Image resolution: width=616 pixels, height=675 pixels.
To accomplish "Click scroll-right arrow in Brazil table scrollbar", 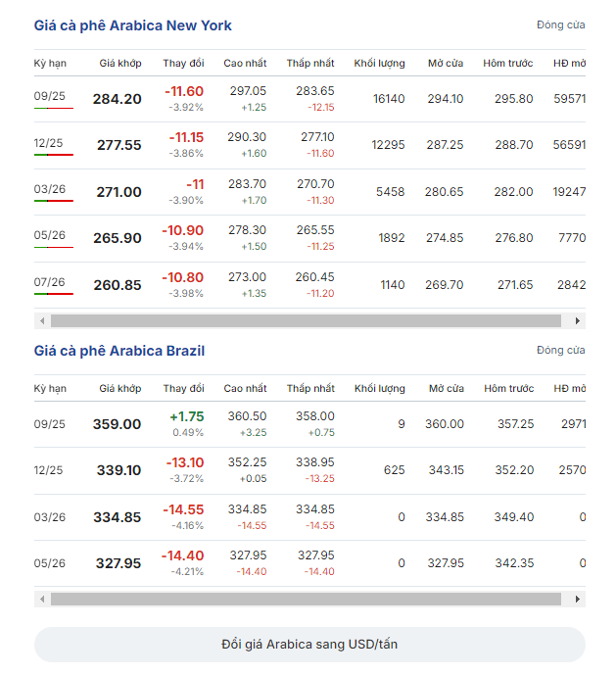I will pos(578,600).
